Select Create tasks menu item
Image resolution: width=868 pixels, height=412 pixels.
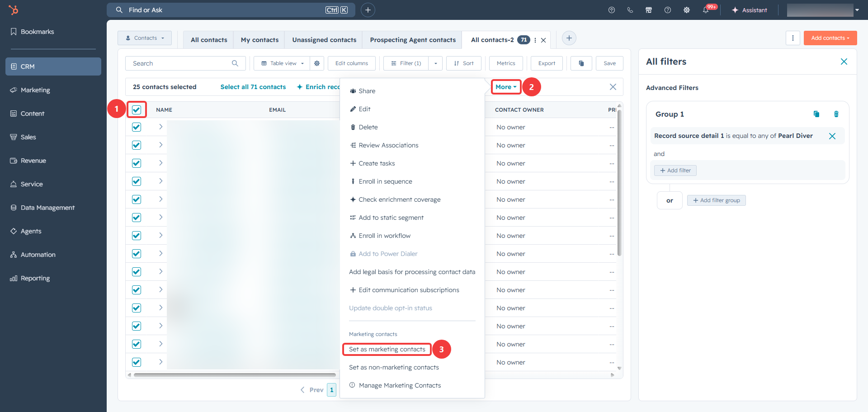pos(412,163)
